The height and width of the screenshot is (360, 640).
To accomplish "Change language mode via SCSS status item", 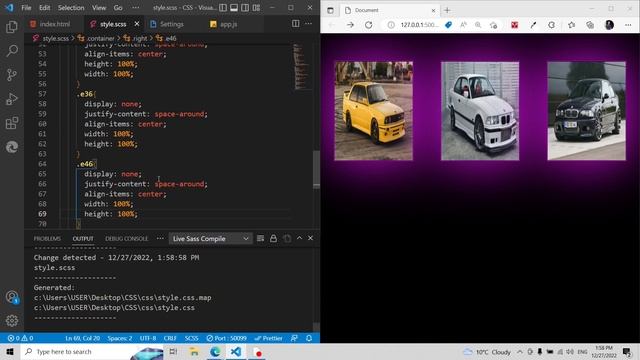I will click(x=191, y=338).
